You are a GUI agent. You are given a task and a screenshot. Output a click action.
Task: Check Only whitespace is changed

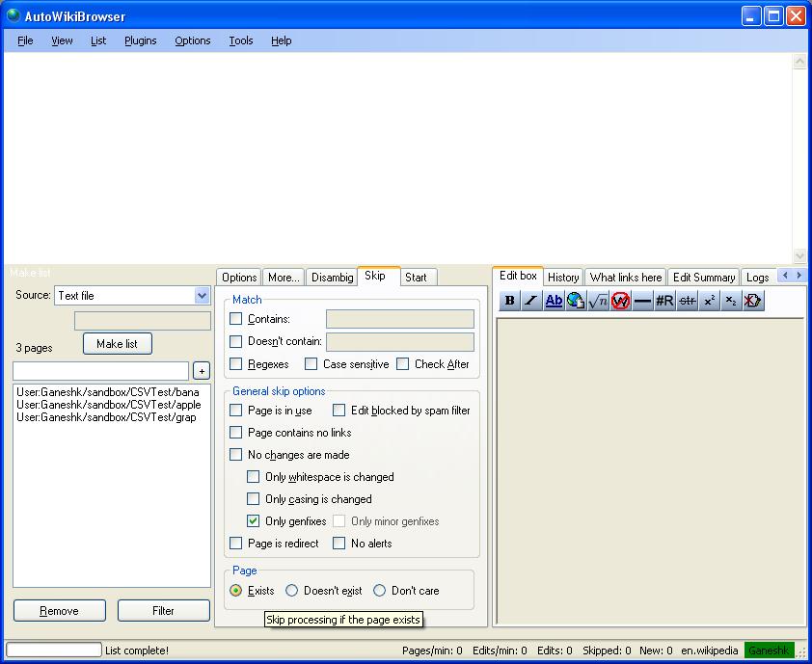point(253,477)
